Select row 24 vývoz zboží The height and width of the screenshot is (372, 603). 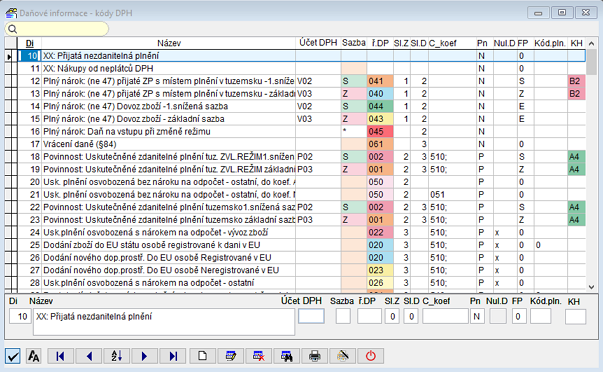[302, 232]
